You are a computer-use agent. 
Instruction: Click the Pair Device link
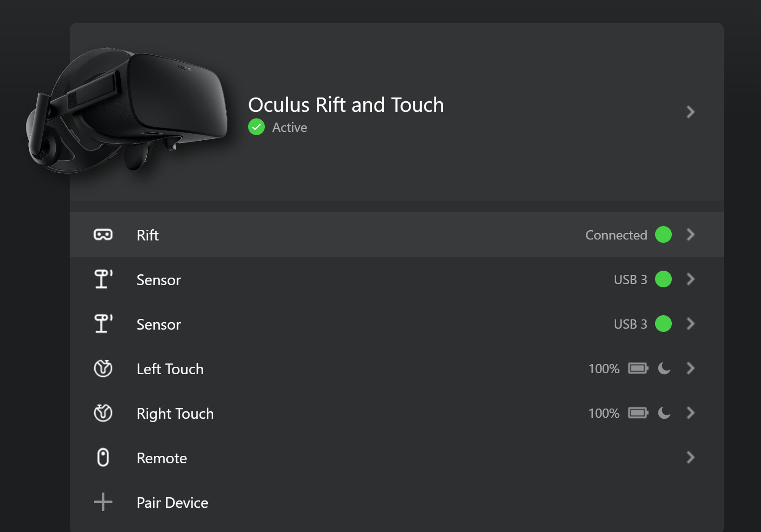click(172, 503)
